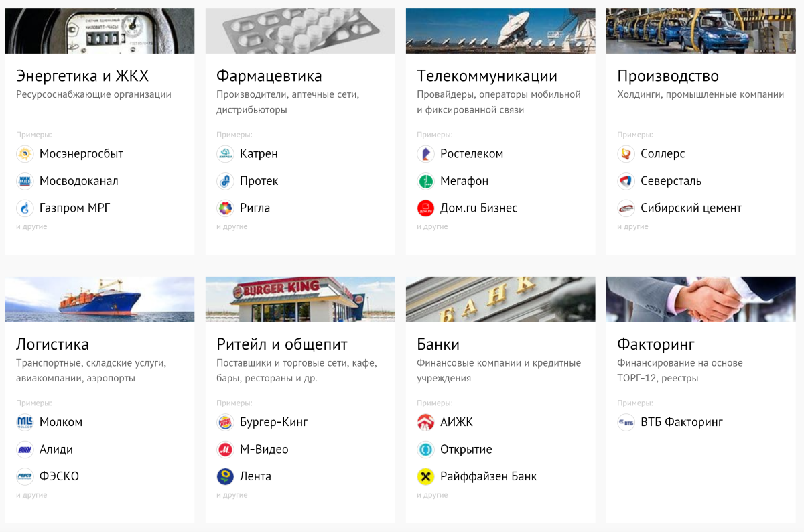Click the Мосводоканал logo icon

(x=25, y=181)
